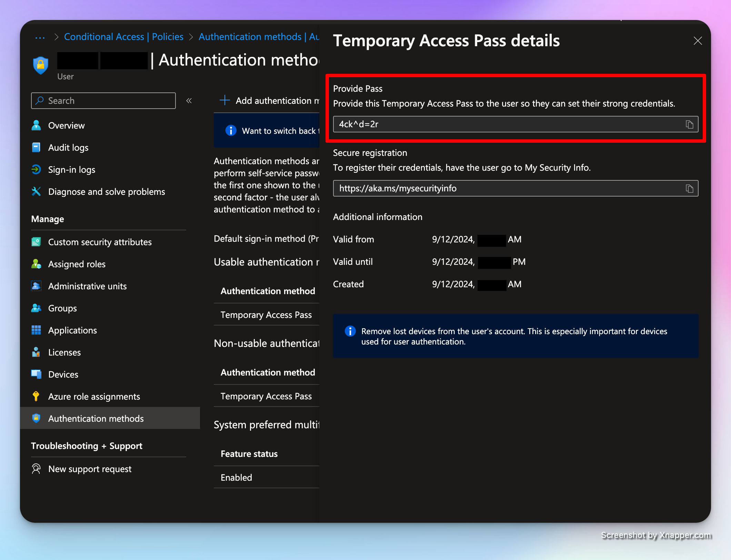The image size is (731, 560).
Task: Open Audit logs from the sidebar
Action: (x=68, y=148)
